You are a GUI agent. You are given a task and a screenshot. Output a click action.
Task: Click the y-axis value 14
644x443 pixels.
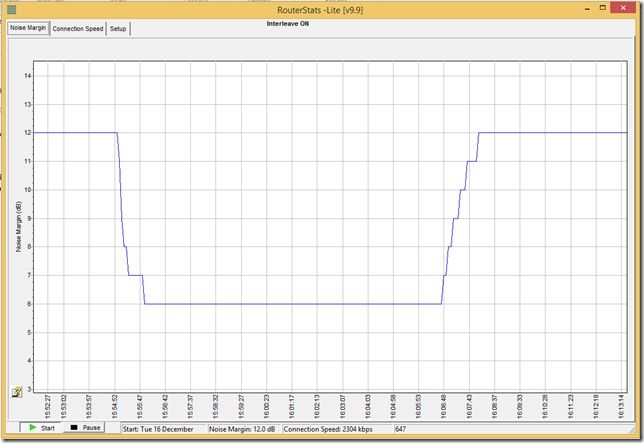pyautogui.click(x=28, y=76)
